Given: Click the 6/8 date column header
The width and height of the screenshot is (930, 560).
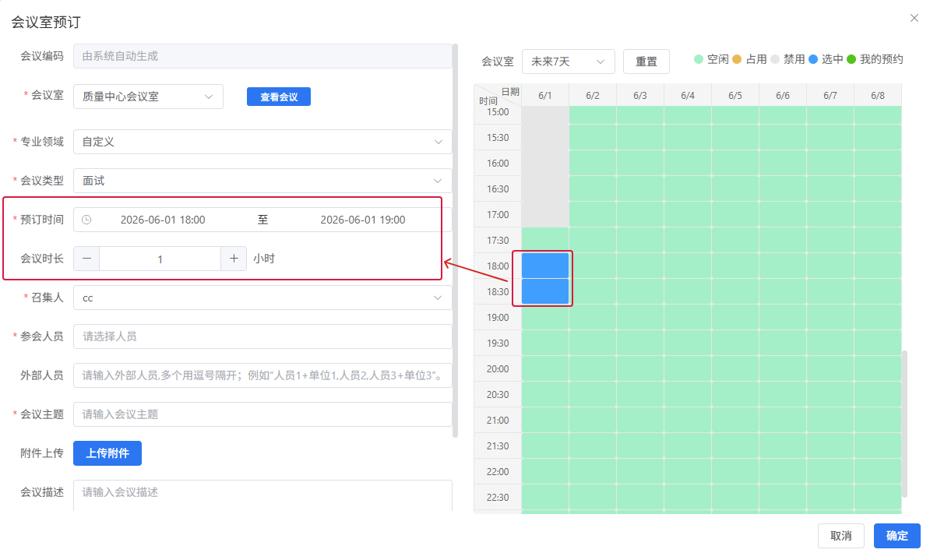Looking at the screenshot, I should pos(878,96).
